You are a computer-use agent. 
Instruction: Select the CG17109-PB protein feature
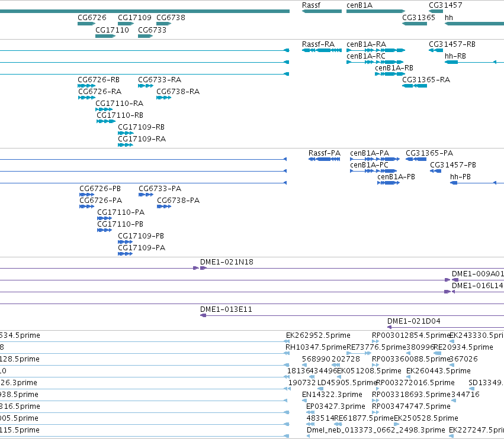click(x=126, y=242)
